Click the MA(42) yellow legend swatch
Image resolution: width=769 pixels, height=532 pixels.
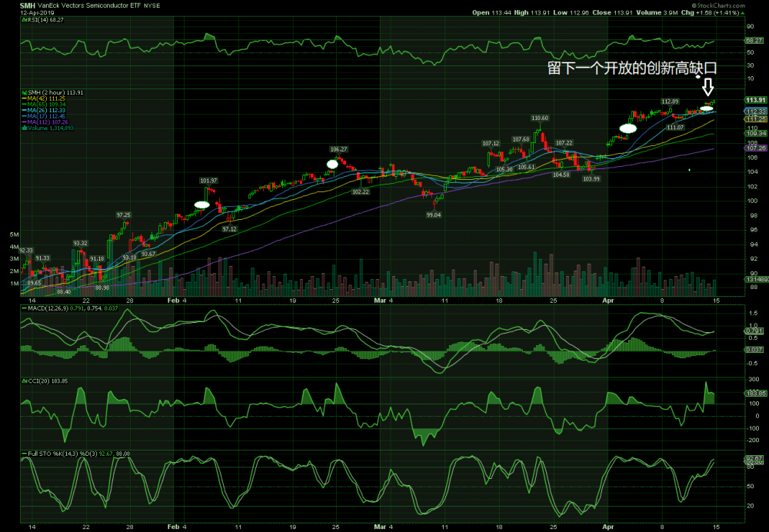point(25,98)
